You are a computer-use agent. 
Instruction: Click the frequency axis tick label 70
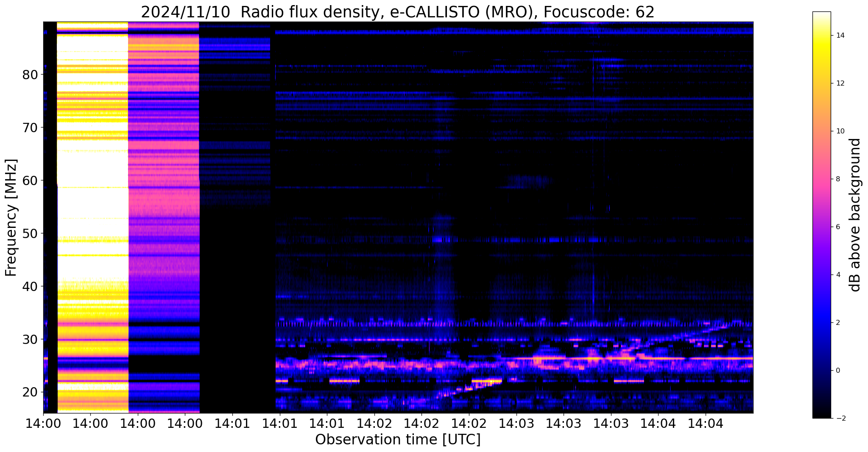tap(30, 128)
